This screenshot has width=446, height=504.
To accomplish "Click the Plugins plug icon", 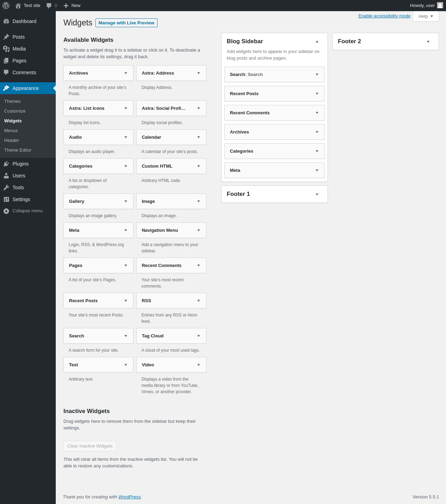I will click(6, 164).
